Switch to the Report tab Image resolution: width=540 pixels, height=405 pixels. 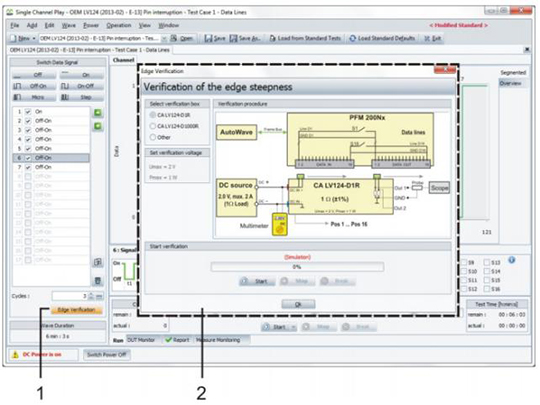point(178,340)
